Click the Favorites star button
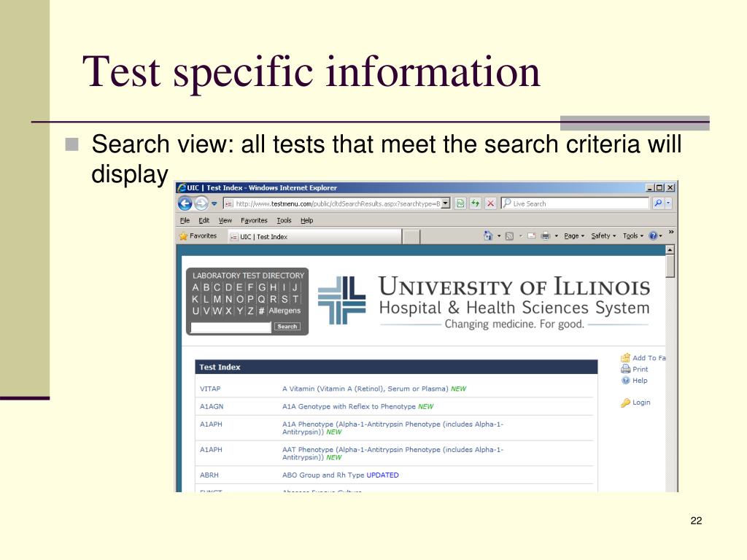The width and height of the screenshot is (747, 560). click(198, 236)
